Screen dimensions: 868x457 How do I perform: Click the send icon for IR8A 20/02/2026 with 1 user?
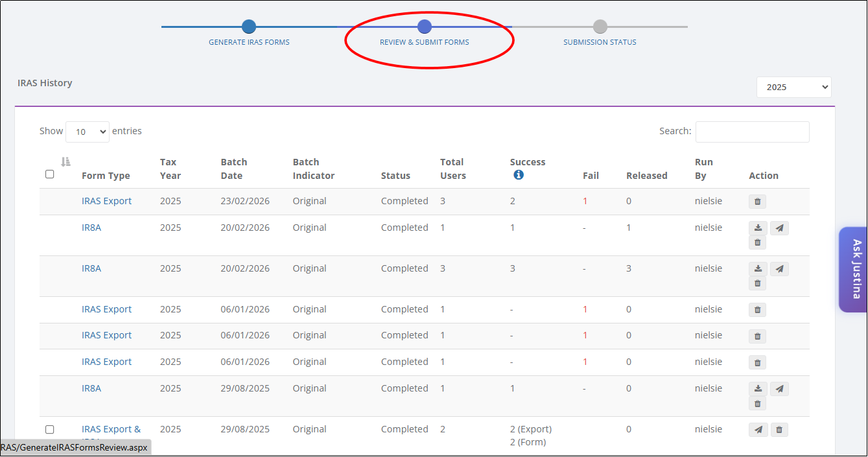click(x=779, y=228)
